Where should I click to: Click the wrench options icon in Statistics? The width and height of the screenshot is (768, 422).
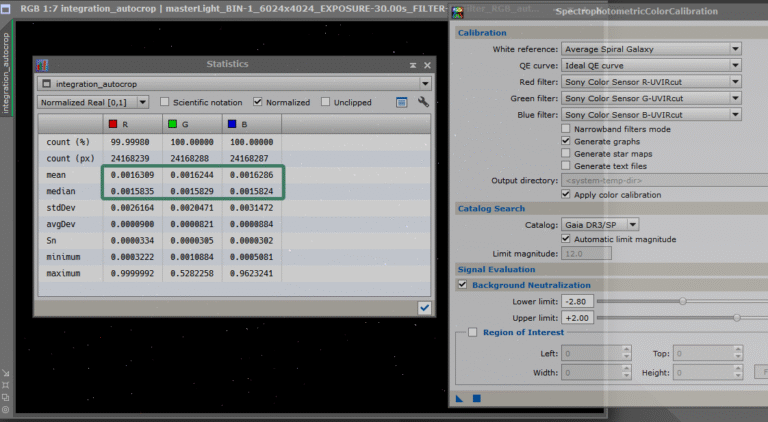[423, 102]
